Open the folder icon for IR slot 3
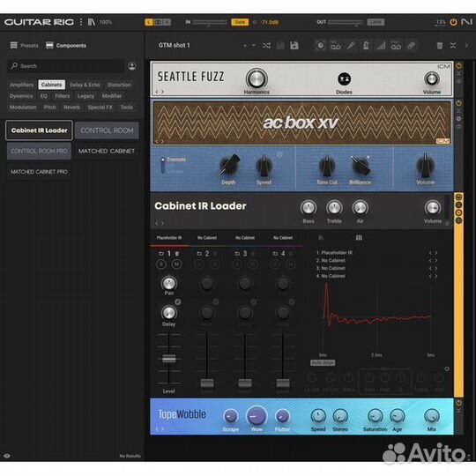This screenshot has height=476, width=476. pyautogui.click(x=237, y=254)
